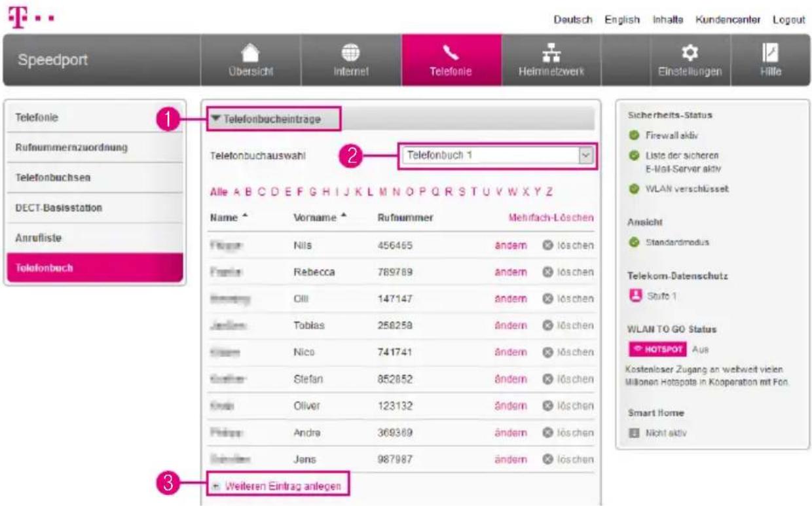Click the Telefonie phone handset icon
Viewport: 812px width, 506px height.
point(451,54)
